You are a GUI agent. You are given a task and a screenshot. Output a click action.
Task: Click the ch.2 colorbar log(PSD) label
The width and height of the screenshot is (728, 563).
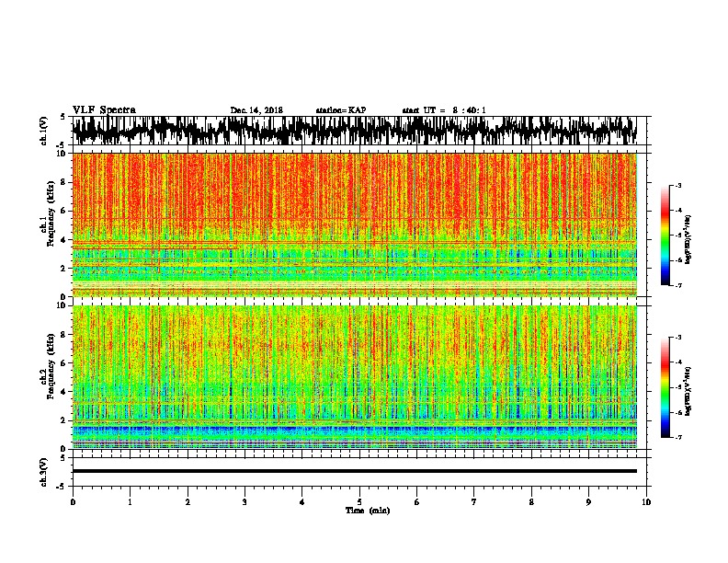[x=688, y=391]
